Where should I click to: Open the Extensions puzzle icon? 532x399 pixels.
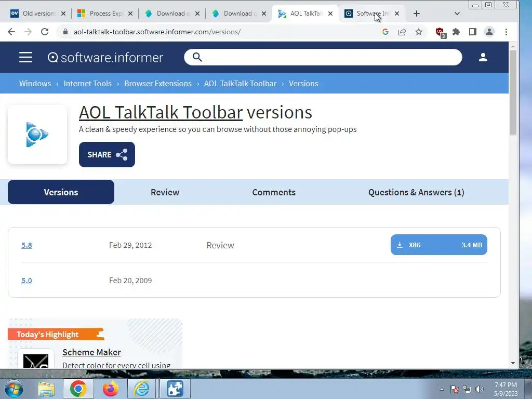456,32
